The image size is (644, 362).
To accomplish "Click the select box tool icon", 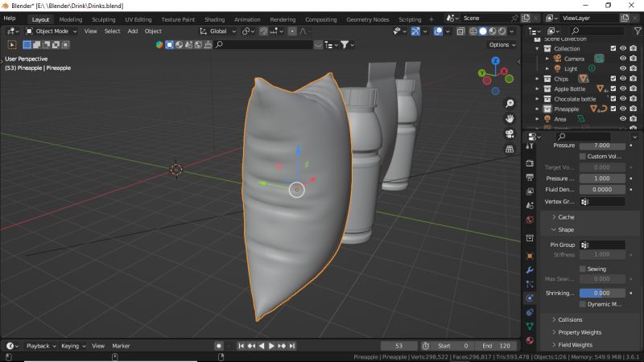I will [x=27, y=45].
